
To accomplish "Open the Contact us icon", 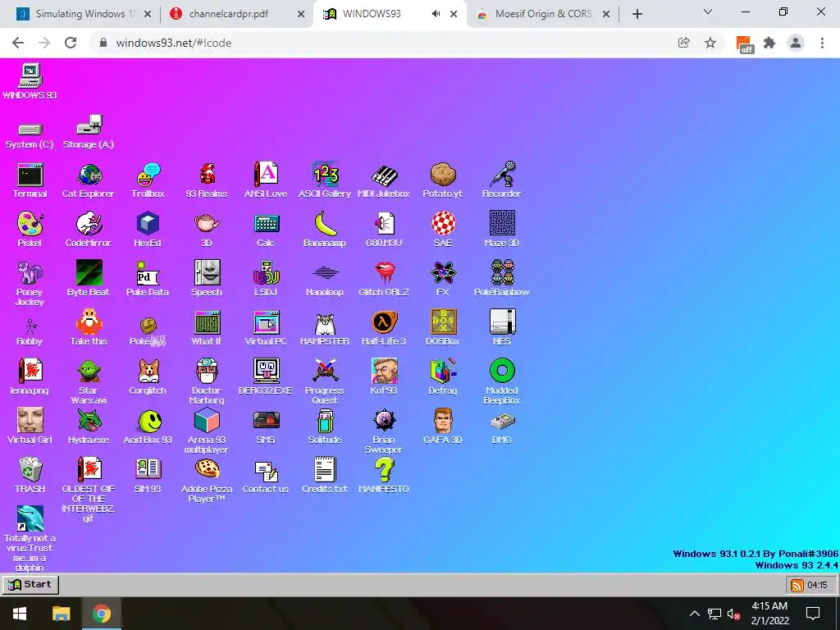I will click(266, 476).
